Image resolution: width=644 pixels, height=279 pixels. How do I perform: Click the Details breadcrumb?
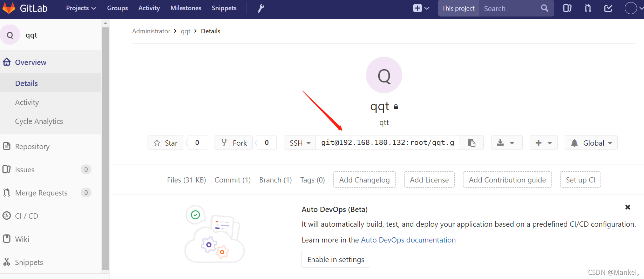point(211,31)
